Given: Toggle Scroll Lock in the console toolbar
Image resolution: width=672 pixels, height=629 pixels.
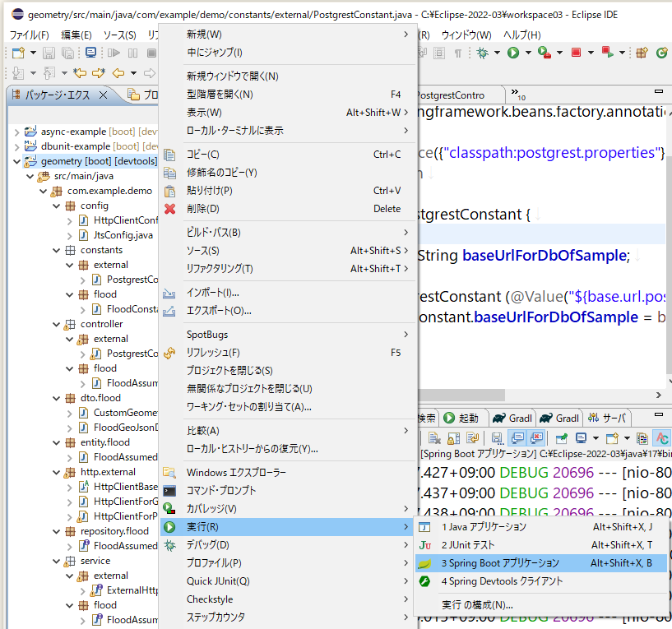Looking at the screenshot, I should point(453,437).
